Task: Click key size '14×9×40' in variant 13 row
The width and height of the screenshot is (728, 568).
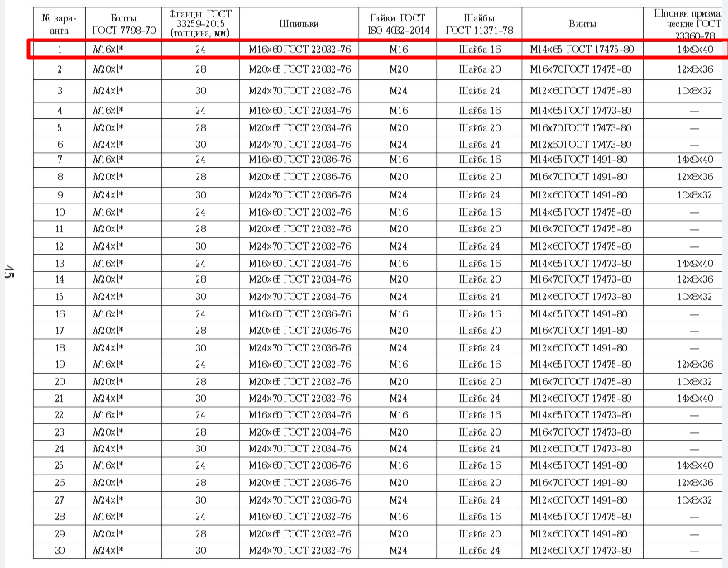Action: (x=695, y=264)
